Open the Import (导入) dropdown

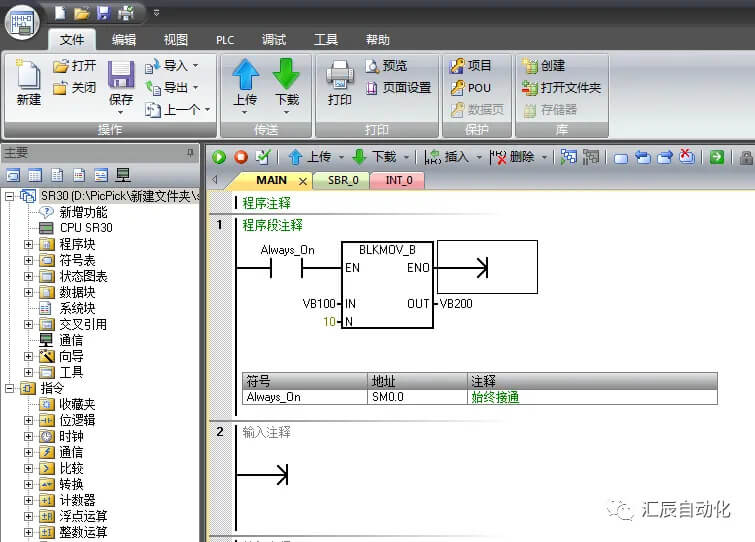click(195, 65)
